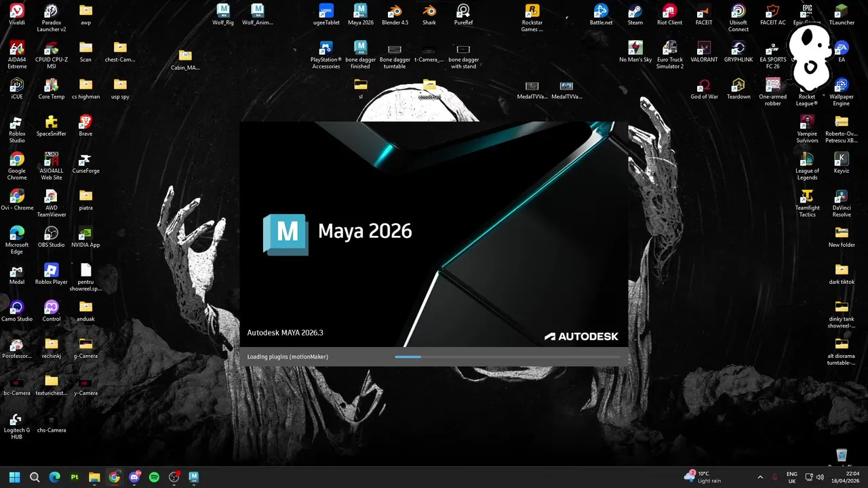
Task: Switch to Discord in the taskbar
Action: 134,477
